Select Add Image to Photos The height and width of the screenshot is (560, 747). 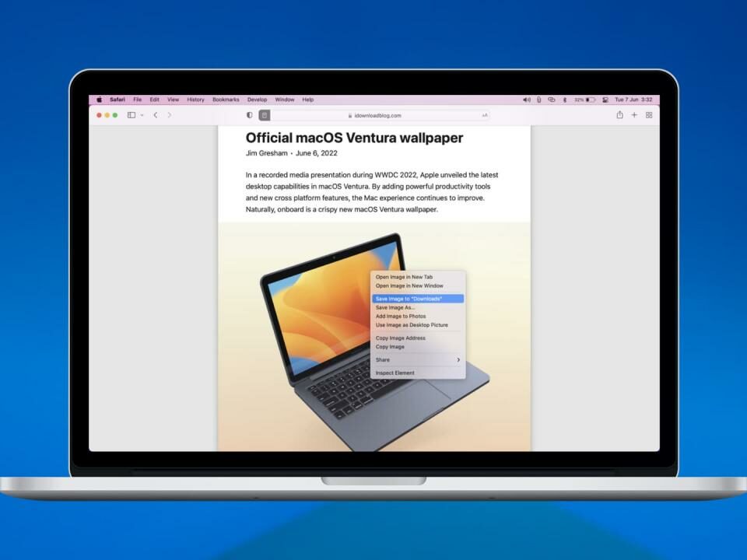pos(418,317)
